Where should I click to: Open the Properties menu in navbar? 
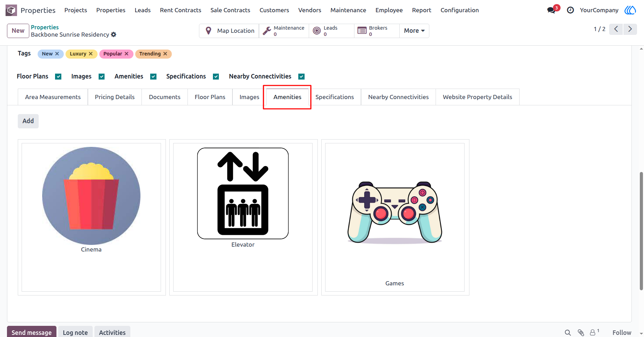[111, 10]
